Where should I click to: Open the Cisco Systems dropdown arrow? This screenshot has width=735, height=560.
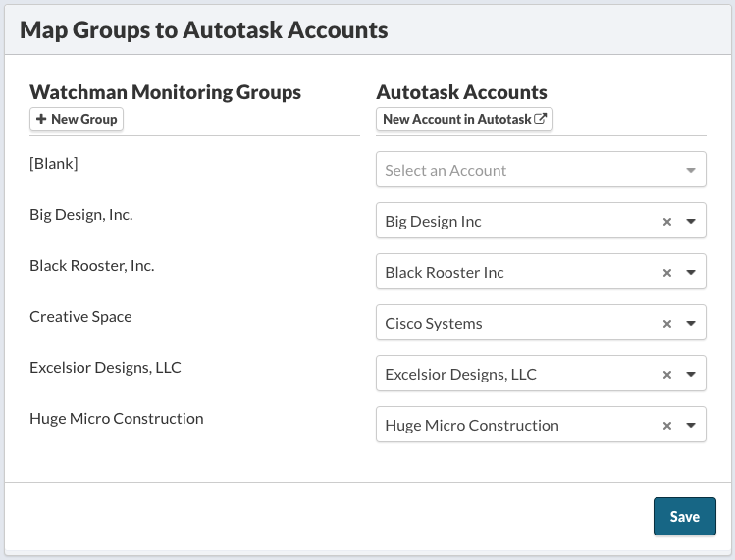(690, 324)
